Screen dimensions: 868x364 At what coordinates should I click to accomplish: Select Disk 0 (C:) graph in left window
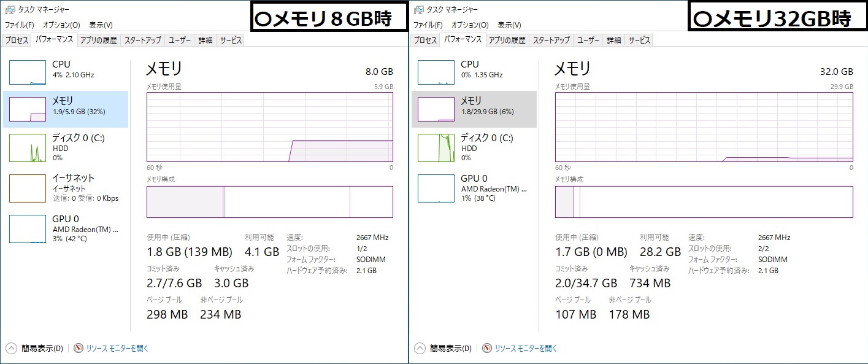pyautogui.click(x=28, y=148)
